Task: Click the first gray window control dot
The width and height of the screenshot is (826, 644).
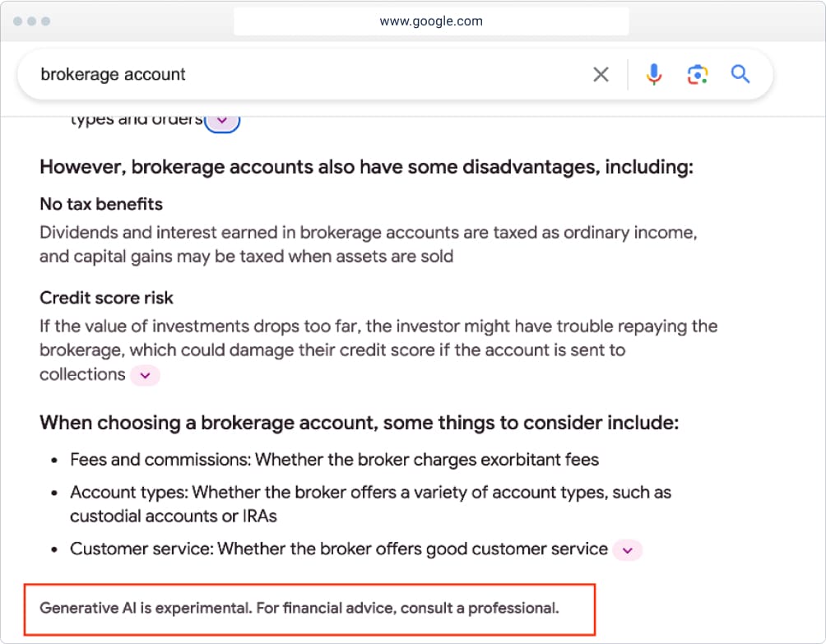Action: pos(18,21)
